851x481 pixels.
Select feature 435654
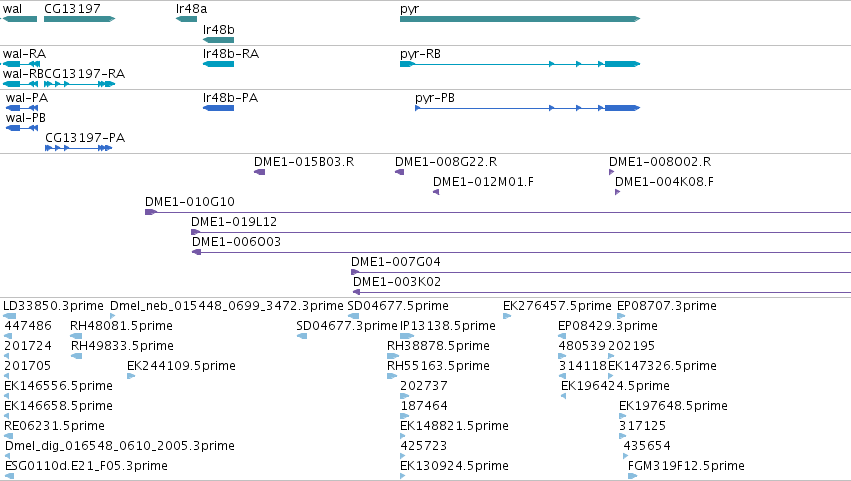pos(626,457)
